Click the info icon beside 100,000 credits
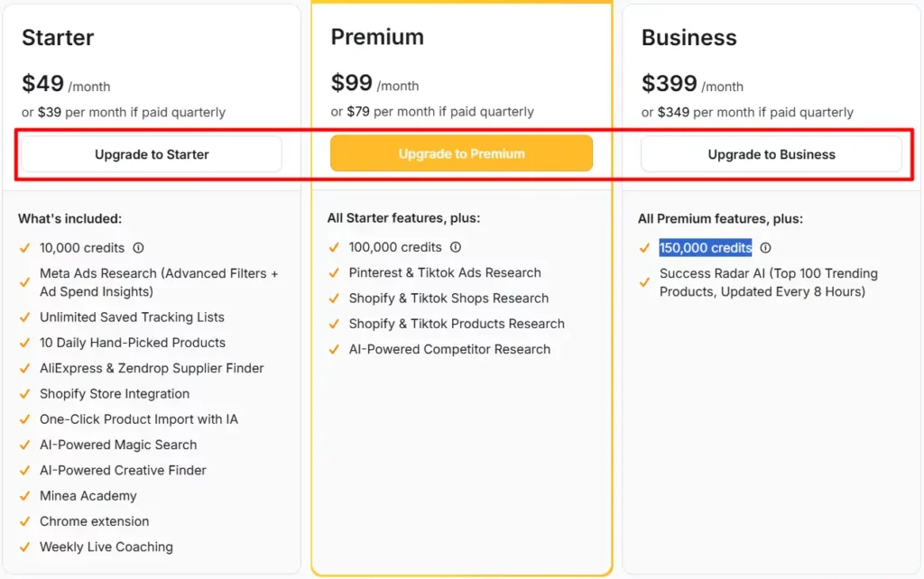This screenshot has height=579, width=924. 457,247
